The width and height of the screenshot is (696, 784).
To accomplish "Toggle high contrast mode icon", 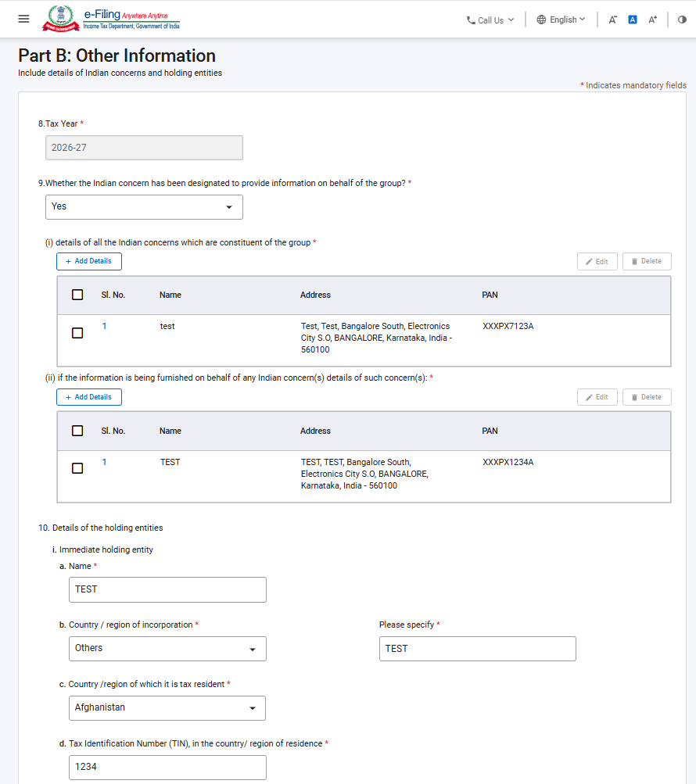I will tap(681, 20).
